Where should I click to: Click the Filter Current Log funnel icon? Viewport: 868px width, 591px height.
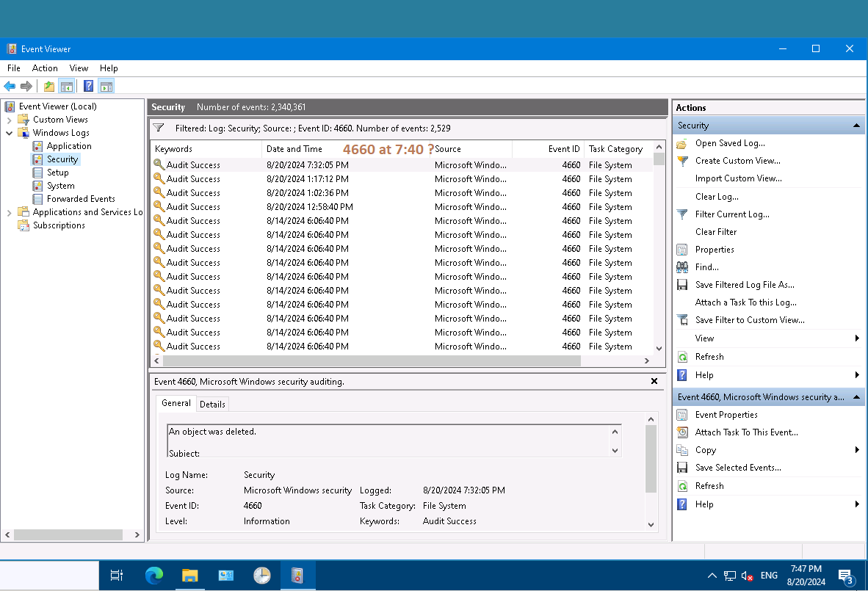coord(682,214)
